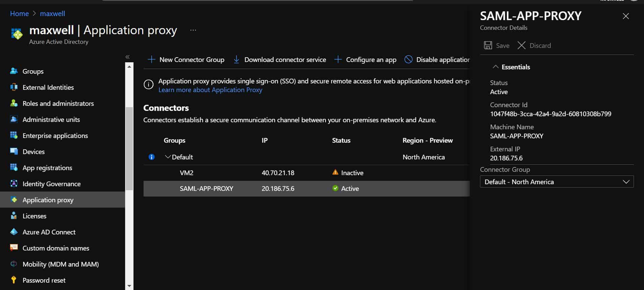This screenshot has height=290, width=644.
Task: Click the information icon beside proxy description
Action: pos(149,84)
